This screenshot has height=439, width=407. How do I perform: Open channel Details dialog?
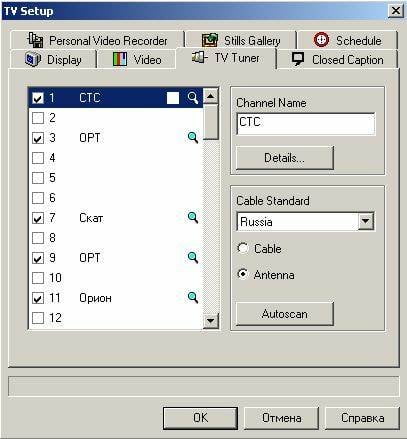coord(285,157)
